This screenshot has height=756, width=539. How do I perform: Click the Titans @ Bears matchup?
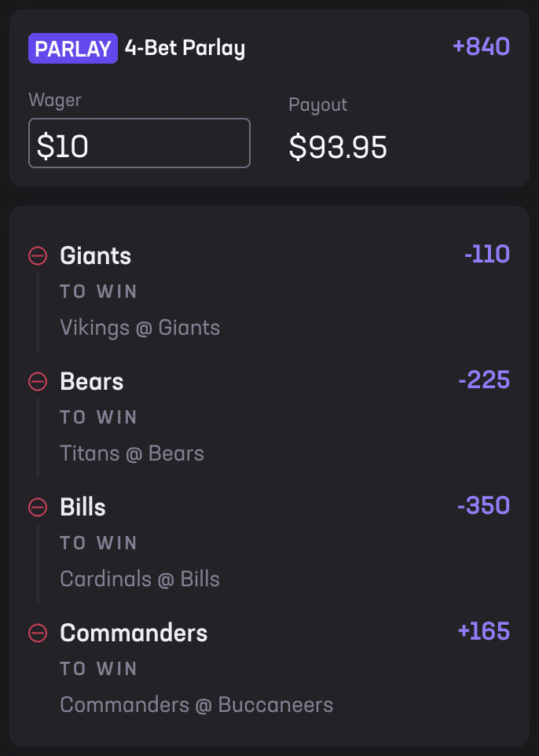tap(131, 453)
